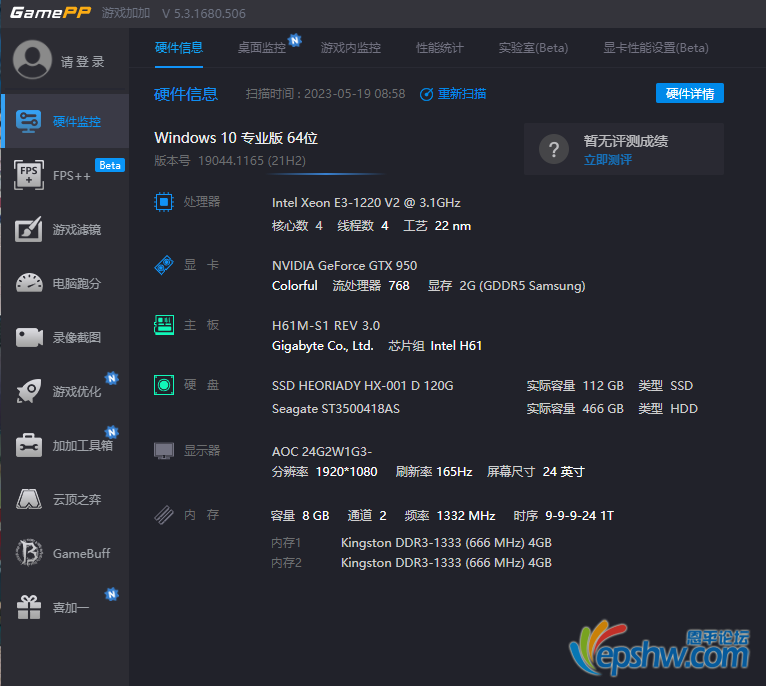Screen dimensions: 766x686
Task: Open the FPS++ sidebar icon
Action: (x=29, y=175)
